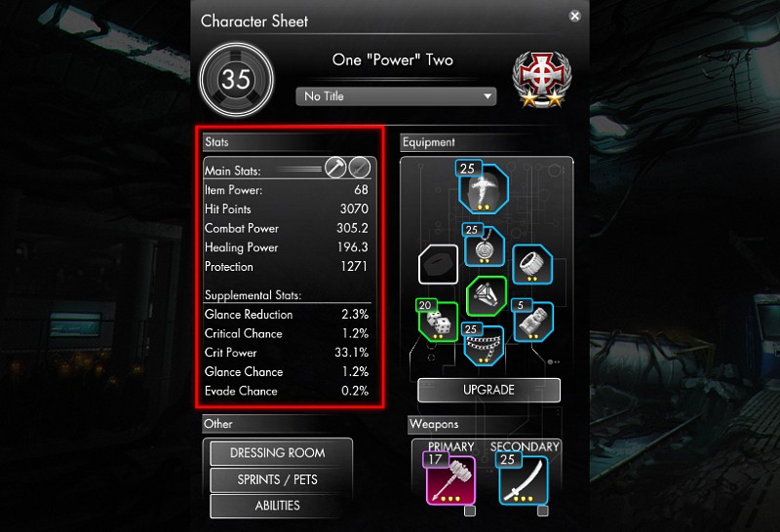Click the level 5 occult talisman slot

pyautogui.click(x=533, y=322)
